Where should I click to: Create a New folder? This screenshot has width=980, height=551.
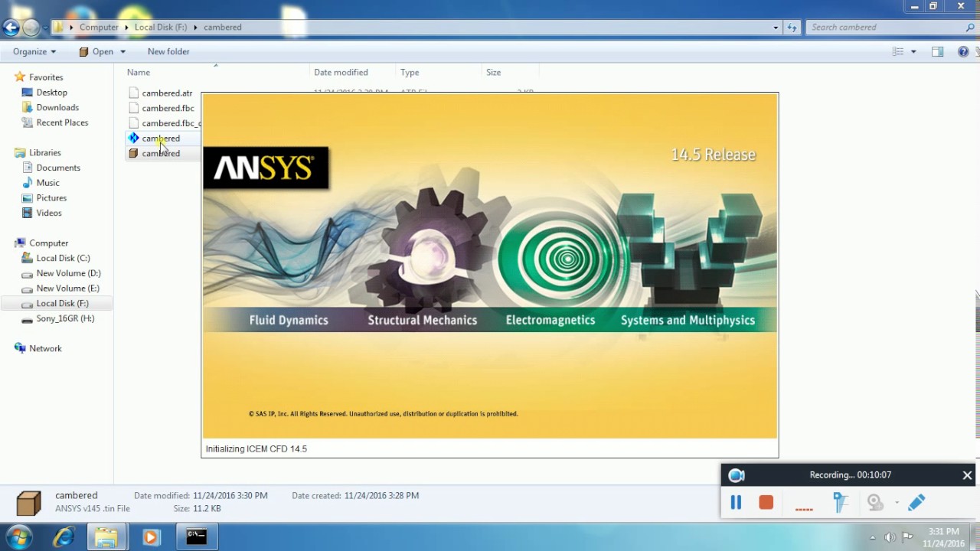(168, 52)
